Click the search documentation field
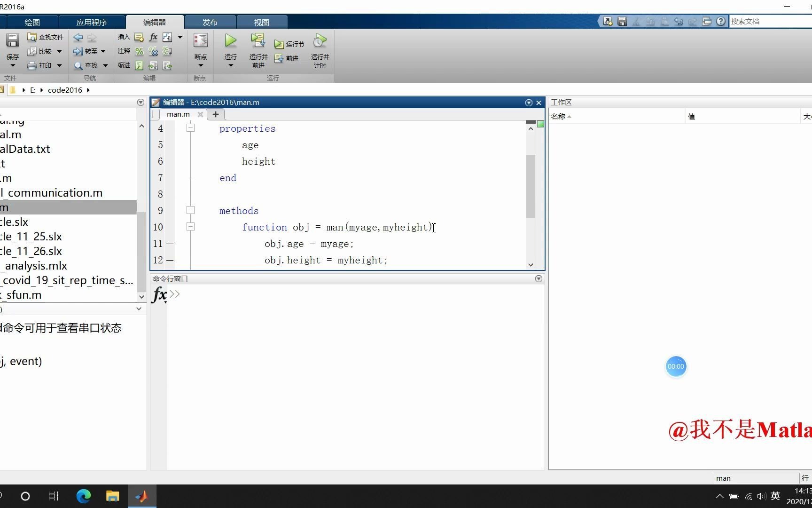Screen dimensions: 812x508 (771, 22)
